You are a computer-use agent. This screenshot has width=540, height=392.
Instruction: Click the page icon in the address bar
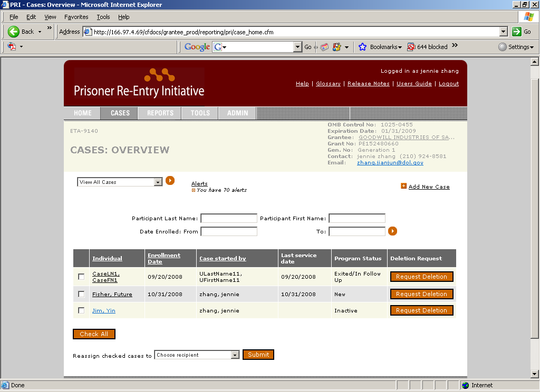(88, 32)
